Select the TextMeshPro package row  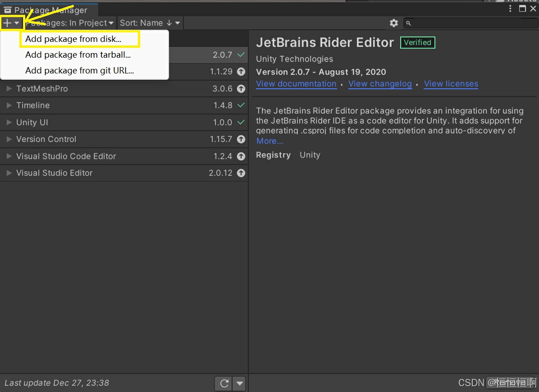(x=124, y=89)
